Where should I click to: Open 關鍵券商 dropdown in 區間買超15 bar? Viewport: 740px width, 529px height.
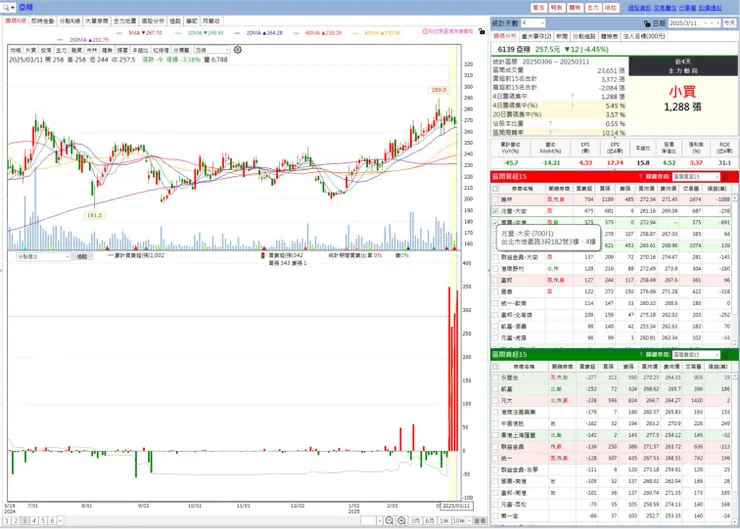[696, 176]
